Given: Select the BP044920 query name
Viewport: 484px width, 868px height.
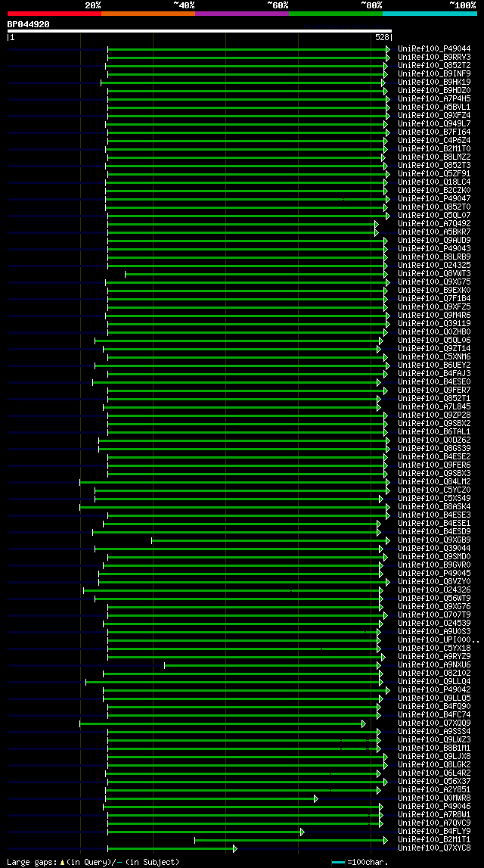Looking at the screenshot, I should (28, 24).
